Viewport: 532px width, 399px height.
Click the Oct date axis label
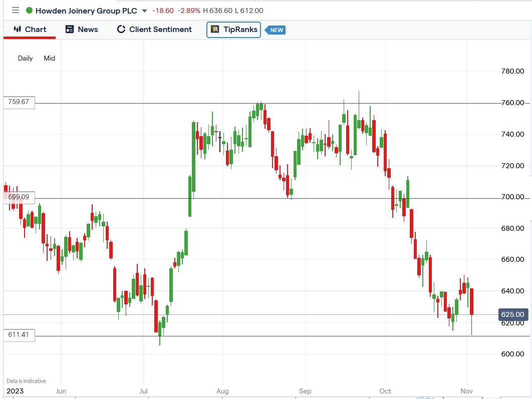pyautogui.click(x=385, y=391)
